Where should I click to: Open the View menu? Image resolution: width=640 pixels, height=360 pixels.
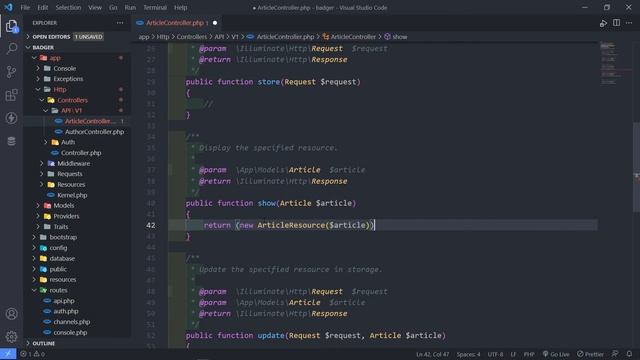click(x=95, y=7)
